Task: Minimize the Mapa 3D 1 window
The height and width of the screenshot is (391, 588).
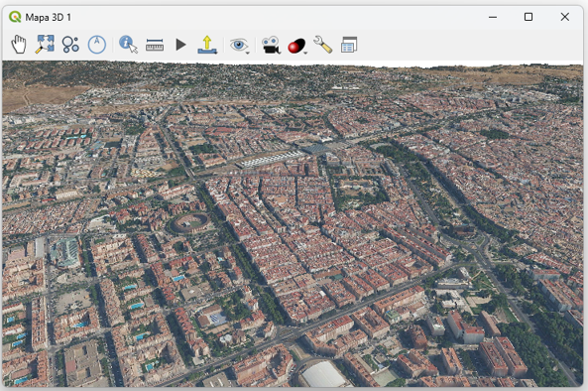Action: tap(493, 17)
